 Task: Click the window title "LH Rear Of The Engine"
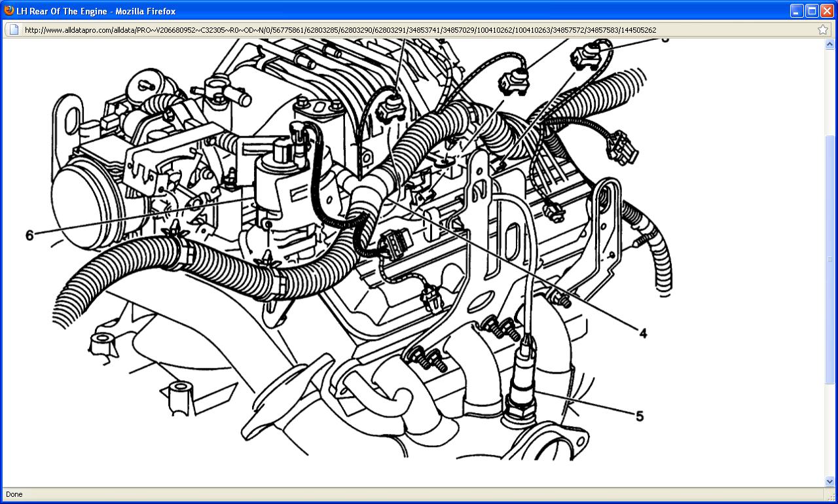pyautogui.click(x=62, y=11)
